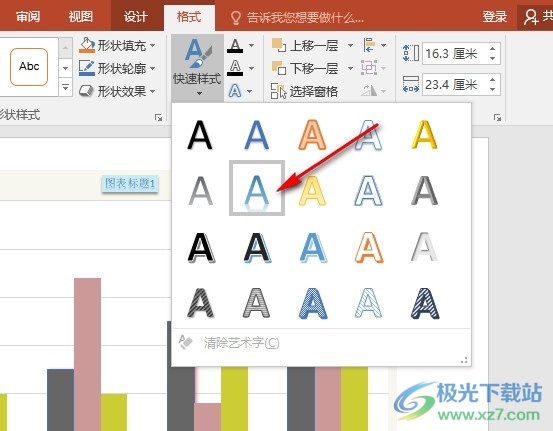Click the Shape Outline pencil icon
553x431 pixels.
tap(87, 68)
